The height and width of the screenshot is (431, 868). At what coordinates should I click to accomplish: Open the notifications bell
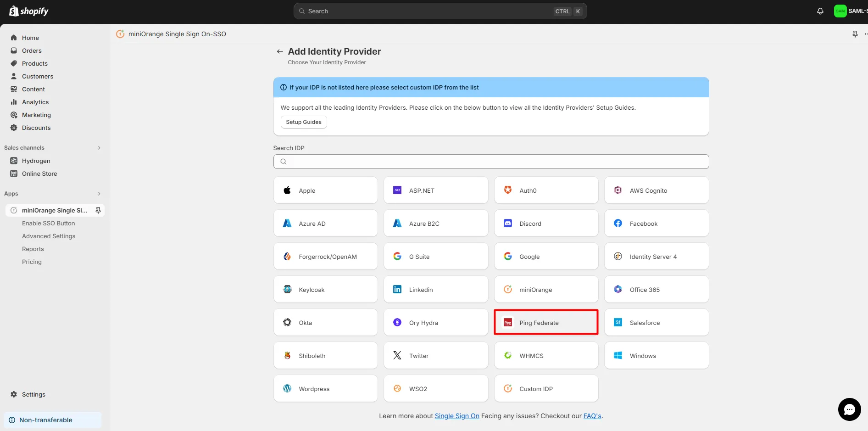(820, 11)
